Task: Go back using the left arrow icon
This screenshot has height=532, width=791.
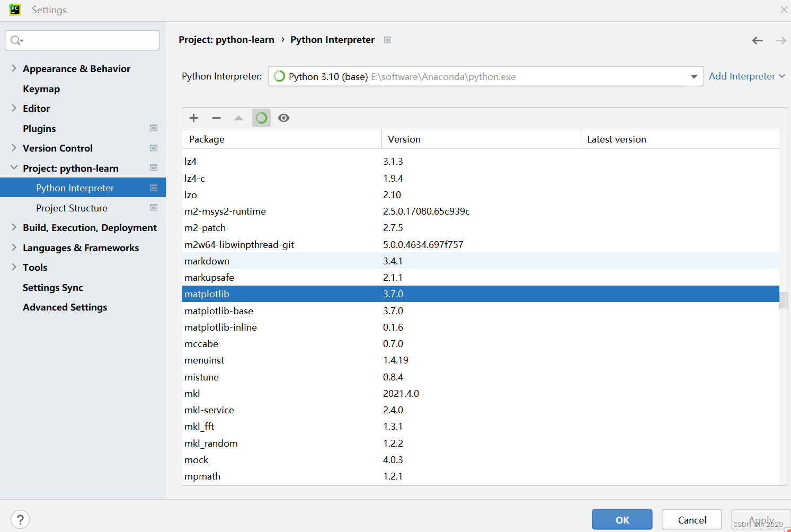Action: click(x=758, y=40)
